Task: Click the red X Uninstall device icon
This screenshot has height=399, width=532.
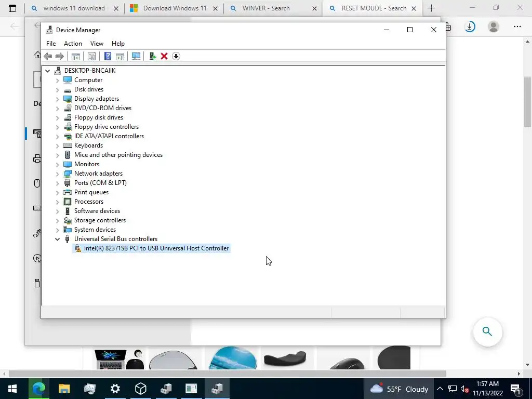Action: click(x=164, y=56)
